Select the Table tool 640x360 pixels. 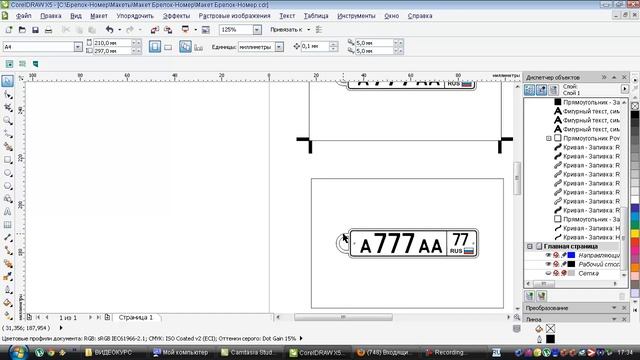[x=7, y=225]
